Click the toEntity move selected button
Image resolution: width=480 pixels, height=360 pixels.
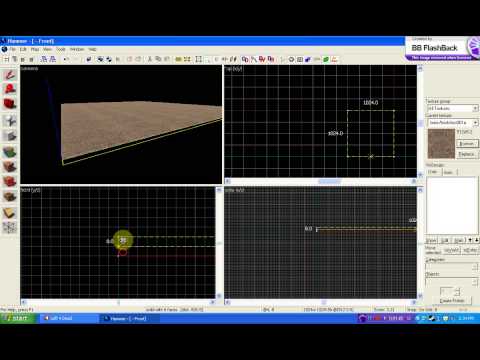pyautogui.click(x=470, y=250)
